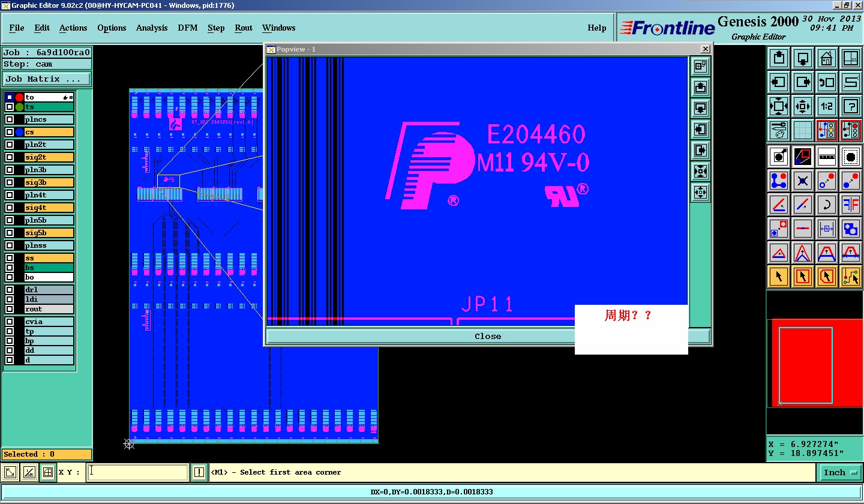Click the exclamation mark icon beside XY field
Image resolution: width=864 pixels, height=504 pixels.
coord(200,473)
